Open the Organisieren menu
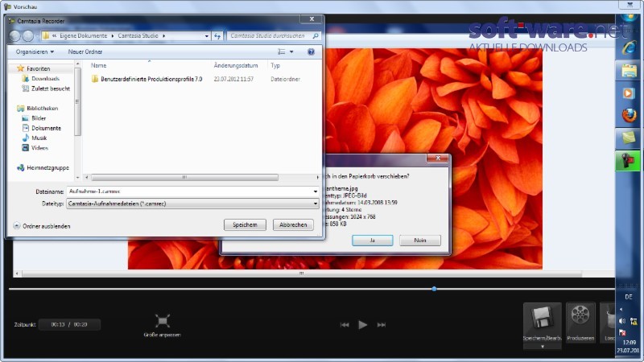644x362 pixels. coord(35,51)
